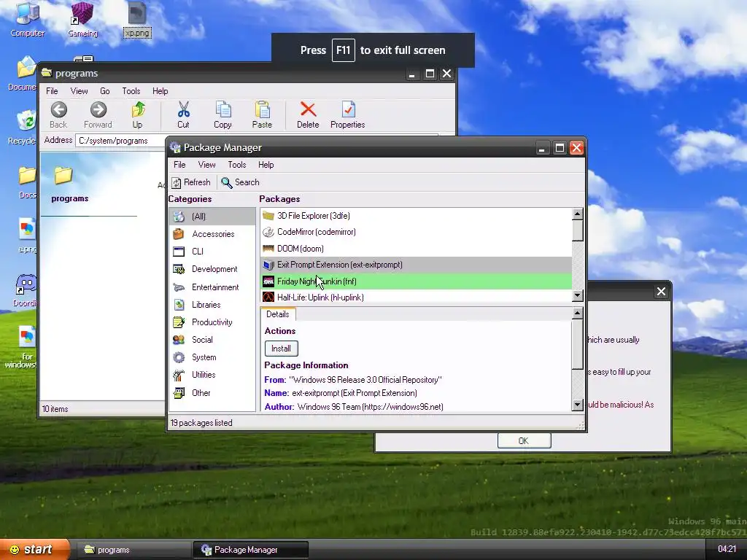Click Copy in programs window toolbar
747x560 pixels.
point(222,115)
